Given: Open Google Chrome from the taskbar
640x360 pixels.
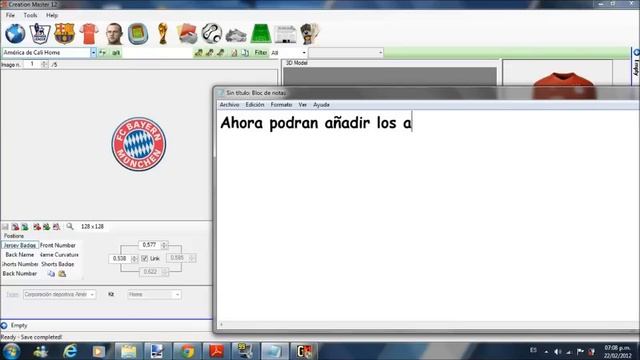Looking at the screenshot, I should [187, 351].
